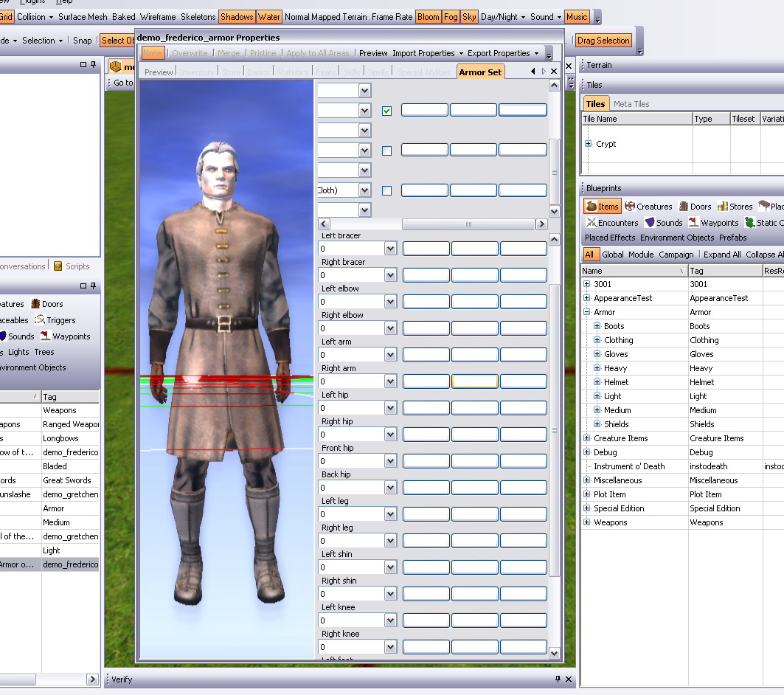The width and height of the screenshot is (784, 695).
Task: Uncheck the checked armor piece checkbox
Action: pyautogui.click(x=387, y=111)
